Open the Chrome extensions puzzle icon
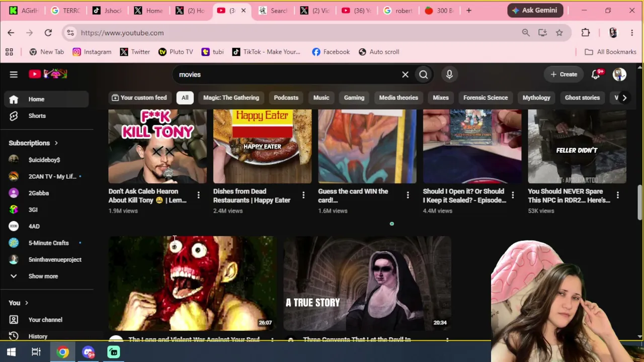 (586, 33)
